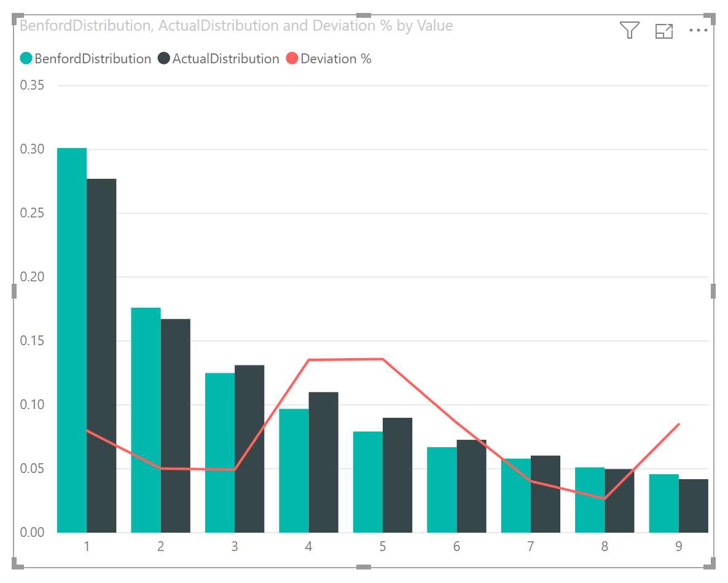Click the y-axis label 0.30
The height and width of the screenshot is (583, 728).
pyautogui.click(x=32, y=149)
